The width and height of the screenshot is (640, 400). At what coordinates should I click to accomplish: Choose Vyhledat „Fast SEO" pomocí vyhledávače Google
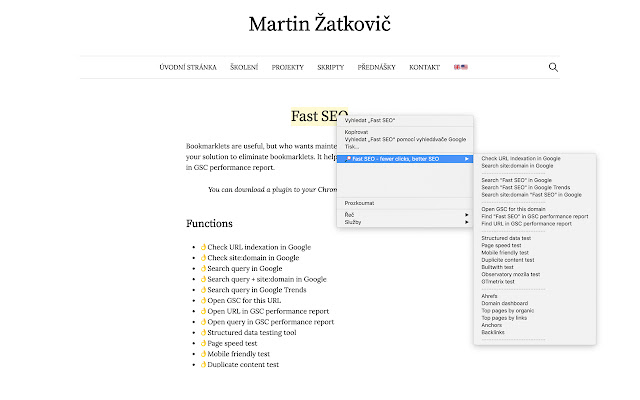tap(405, 139)
